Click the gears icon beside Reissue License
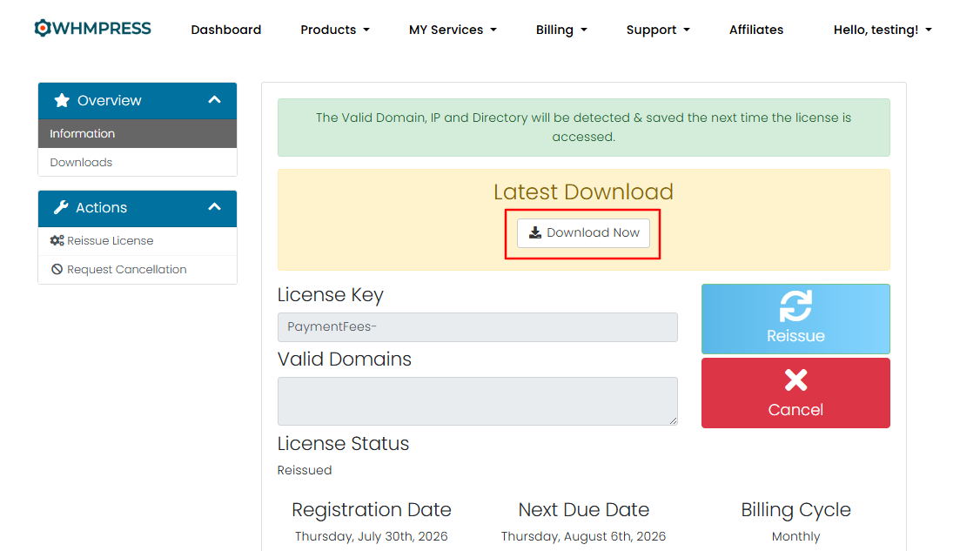The width and height of the screenshot is (980, 551). point(57,241)
